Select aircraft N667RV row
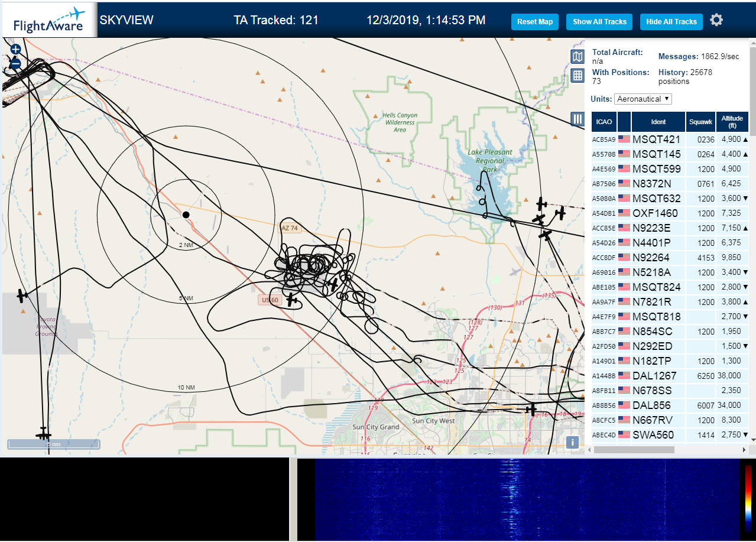This screenshot has width=756, height=542. point(670,420)
